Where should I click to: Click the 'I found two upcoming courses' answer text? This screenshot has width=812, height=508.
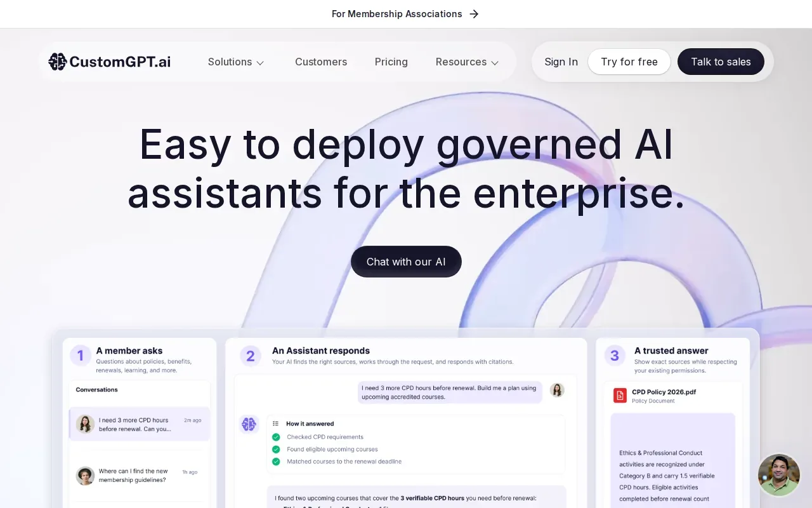point(406,498)
